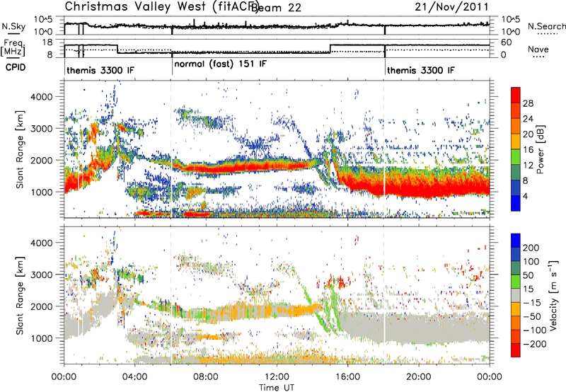
Task: Click the 'themis 3300 IF' label starting at 18:00
Action: [420, 70]
